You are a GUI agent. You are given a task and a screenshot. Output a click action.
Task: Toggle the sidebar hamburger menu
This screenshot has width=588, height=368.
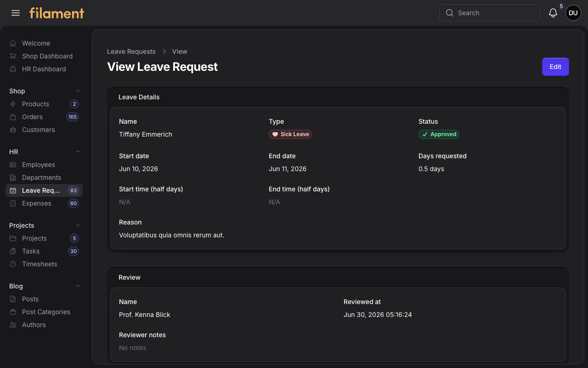click(16, 13)
